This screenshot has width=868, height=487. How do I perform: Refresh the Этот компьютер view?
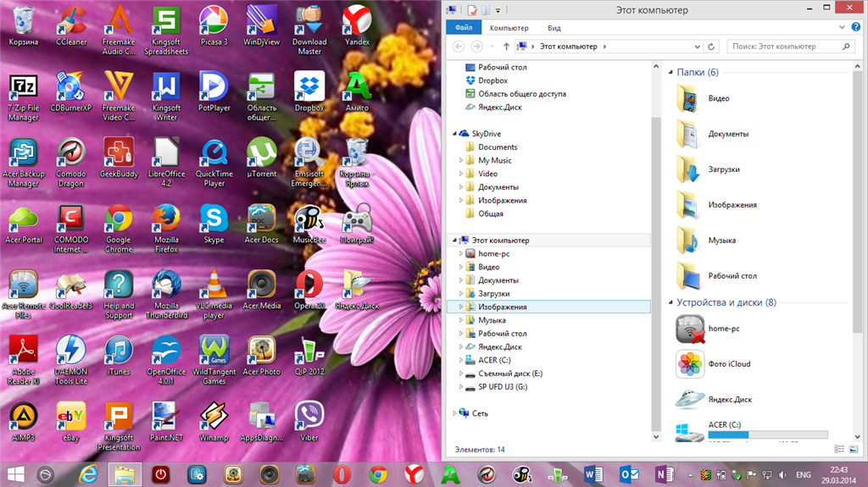tap(711, 47)
